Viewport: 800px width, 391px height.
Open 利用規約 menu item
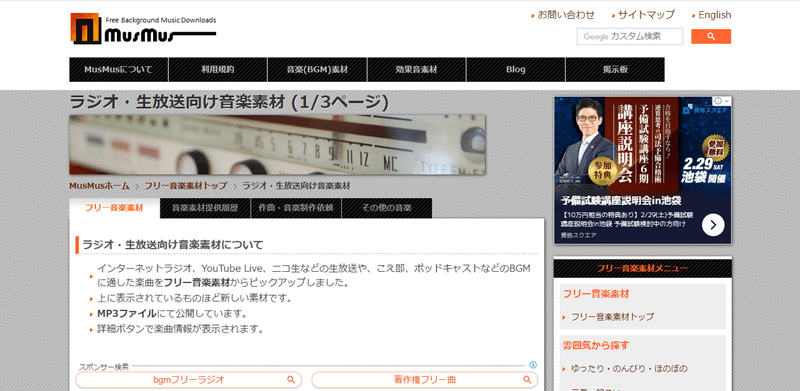pyautogui.click(x=218, y=69)
